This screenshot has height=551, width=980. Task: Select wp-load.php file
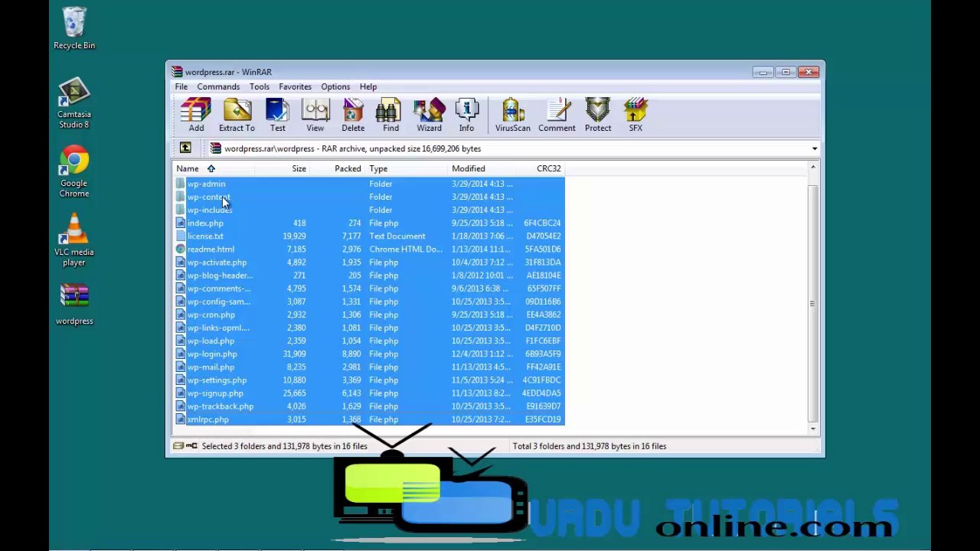click(369, 341)
